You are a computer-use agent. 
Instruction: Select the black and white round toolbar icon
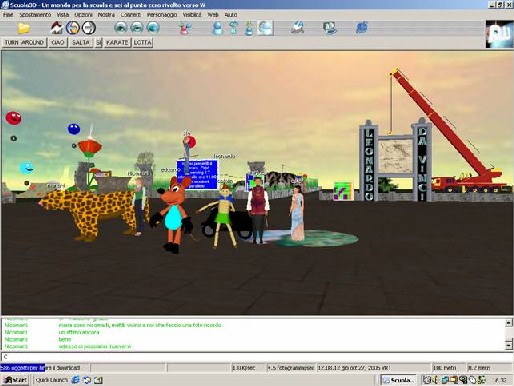pos(89,28)
